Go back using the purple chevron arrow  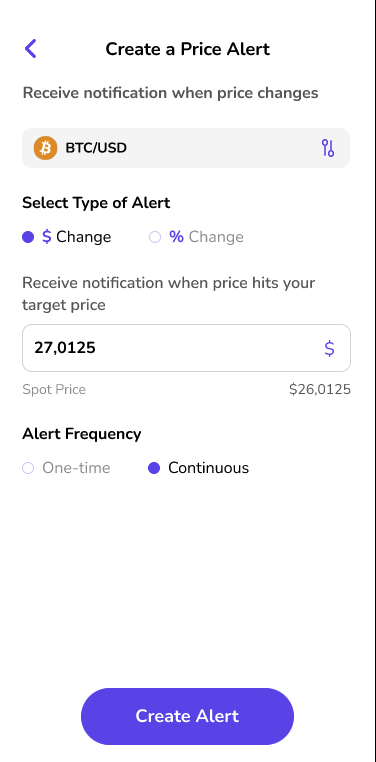[30, 49]
